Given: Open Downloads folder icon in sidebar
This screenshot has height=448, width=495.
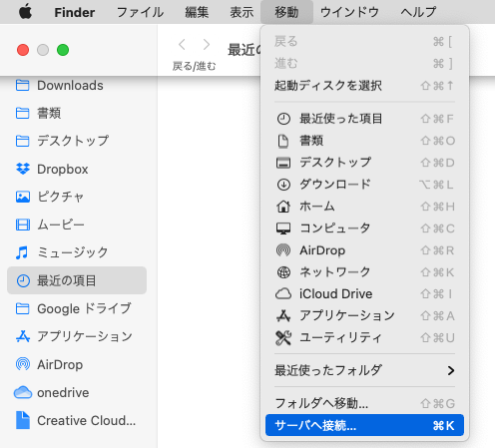Looking at the screenshot, I should [x=23, y=85].
